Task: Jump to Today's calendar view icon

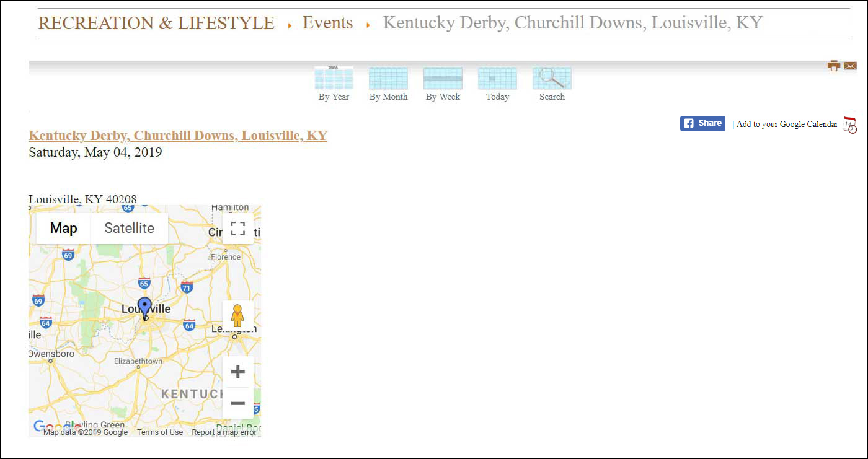Action: coord(497,79)
